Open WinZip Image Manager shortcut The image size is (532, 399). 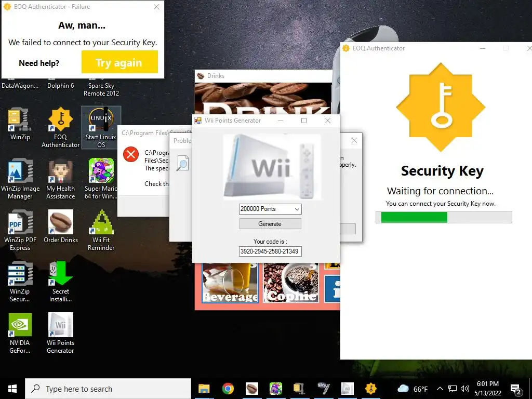click(20, 179)
